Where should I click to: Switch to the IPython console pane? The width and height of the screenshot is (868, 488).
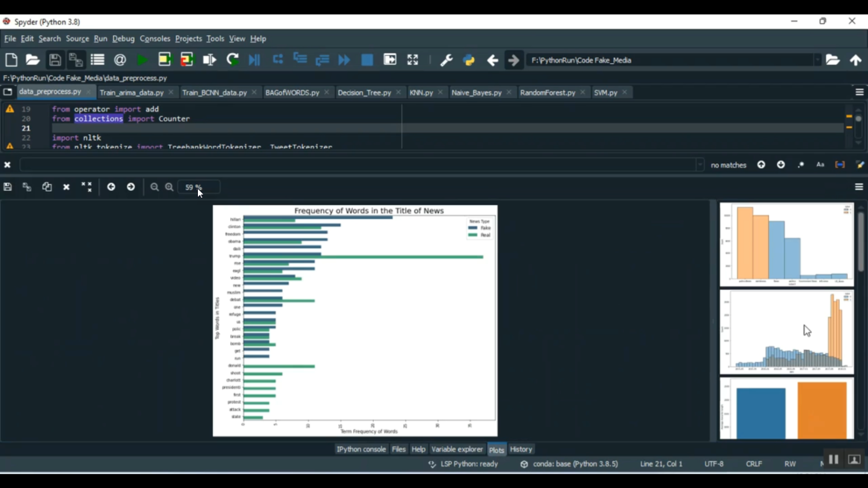361,449
